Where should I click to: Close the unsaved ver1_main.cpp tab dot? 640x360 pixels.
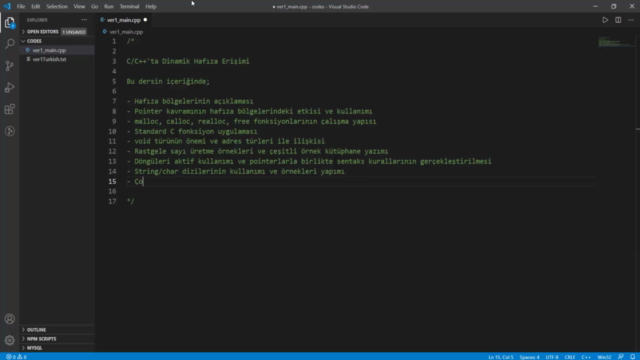145,20
